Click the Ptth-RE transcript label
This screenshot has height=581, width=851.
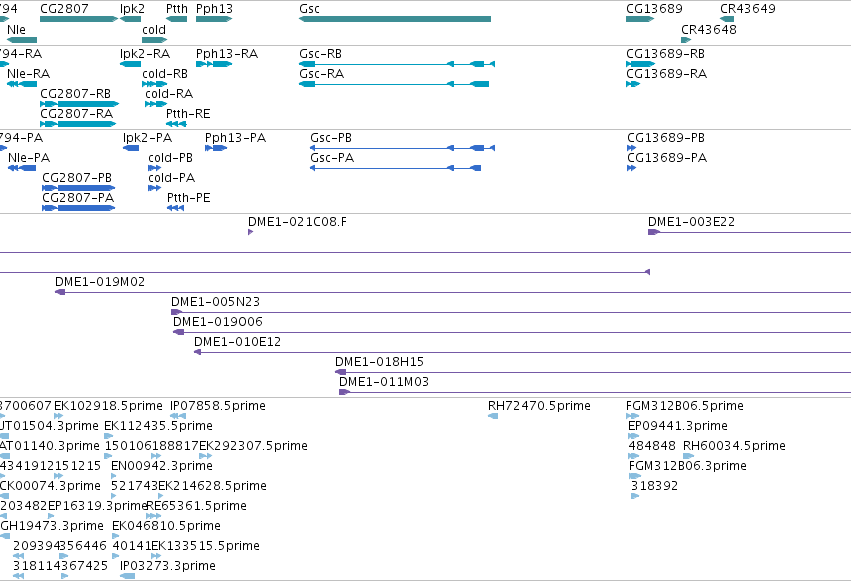pyautogui.click(x=188, y=114)
